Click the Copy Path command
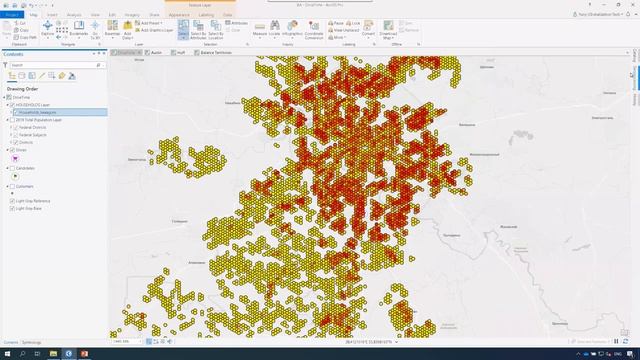 coord(25,38)
